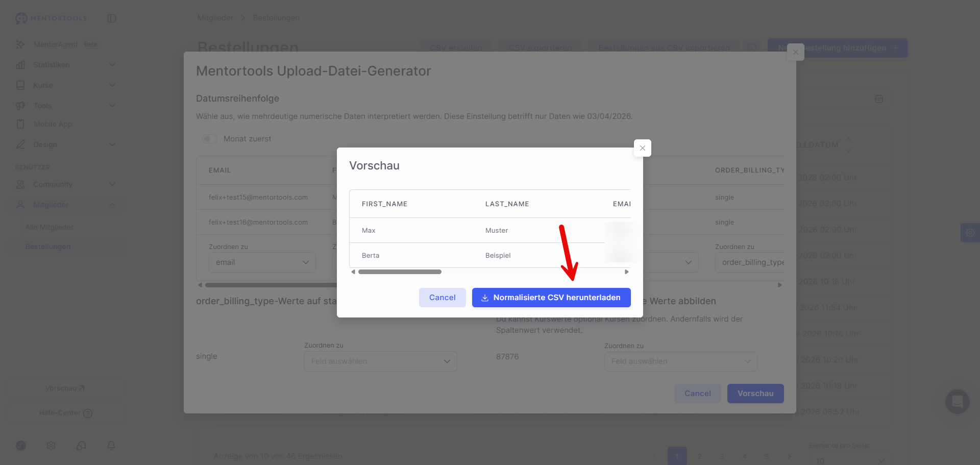980x465 pixels.
Task: Click the Vorschau table scroll-left arrow
Action: point(353,272)
